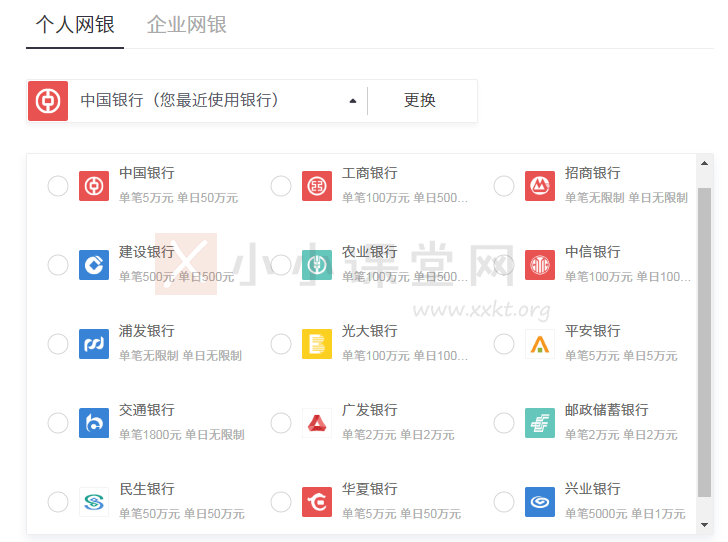Switch to the 个人网银 tab
The image size is (728, 542).
(75, 25)
